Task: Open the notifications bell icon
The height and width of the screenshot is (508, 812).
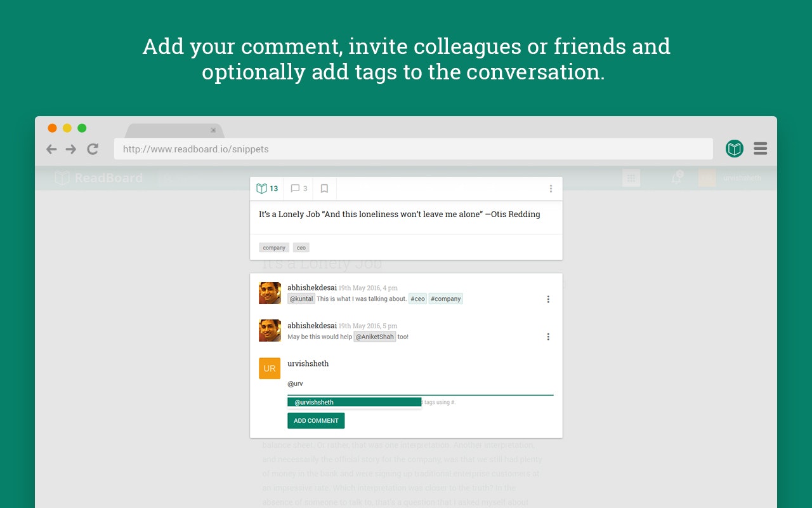Action: pos(677,178)
